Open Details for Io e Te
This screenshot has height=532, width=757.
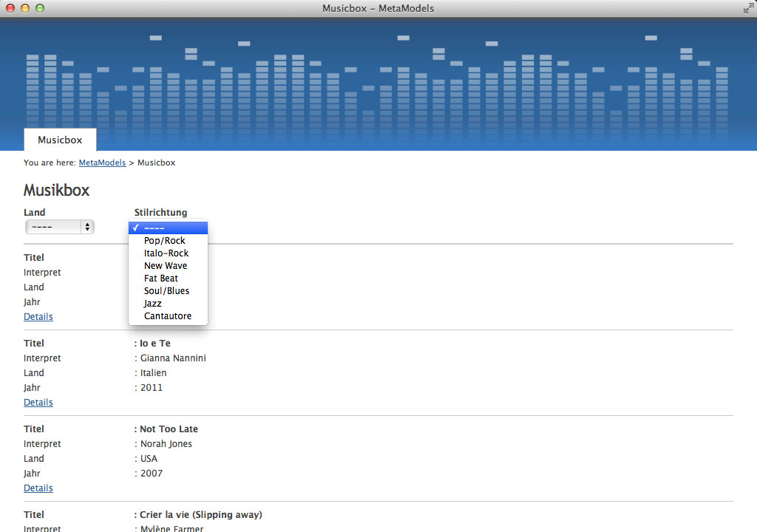[x=38, y=403]
